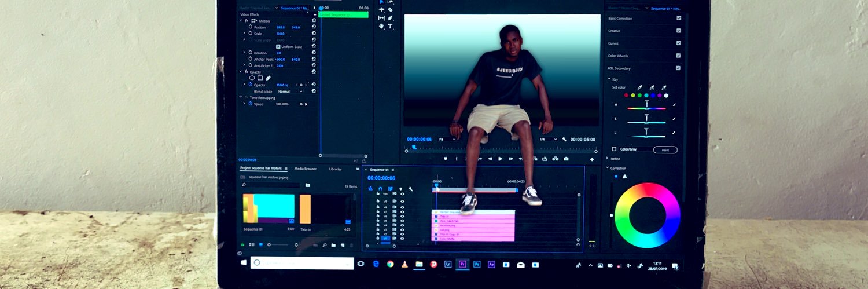Collapse the Time Remapping group

(x=241, y=97)
